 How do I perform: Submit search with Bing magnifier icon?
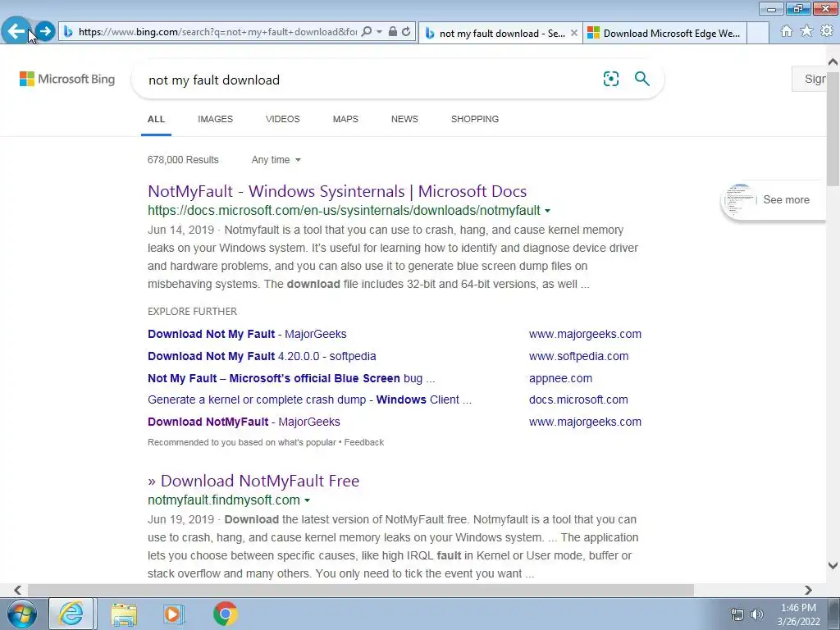pyautogui.click(x=641, y=79)
